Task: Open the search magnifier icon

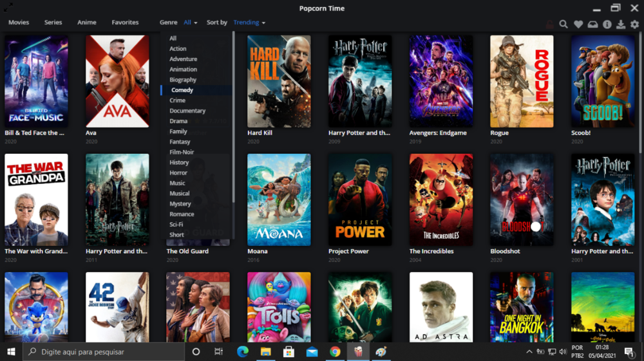Action: [563, 24]
